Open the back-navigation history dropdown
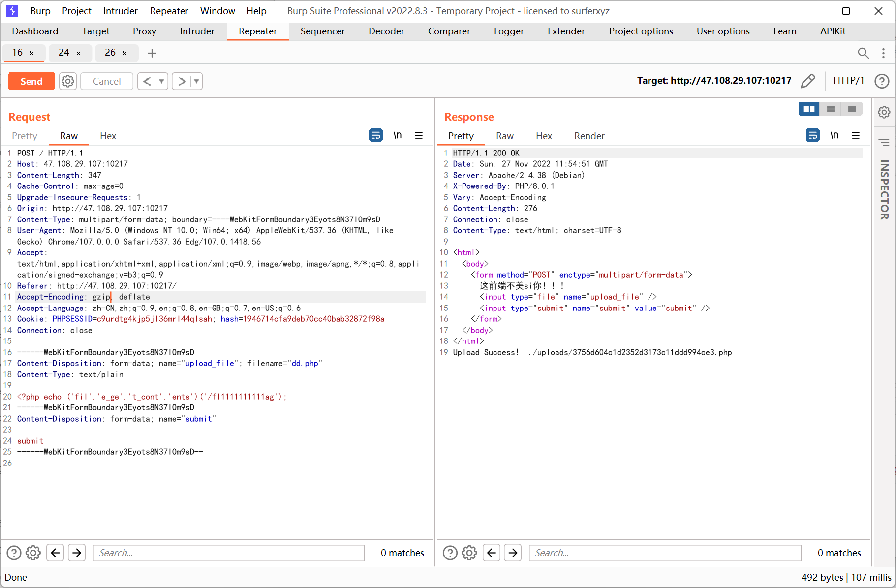896x588 pixels. pyautogui.click(x=161, y=81)
